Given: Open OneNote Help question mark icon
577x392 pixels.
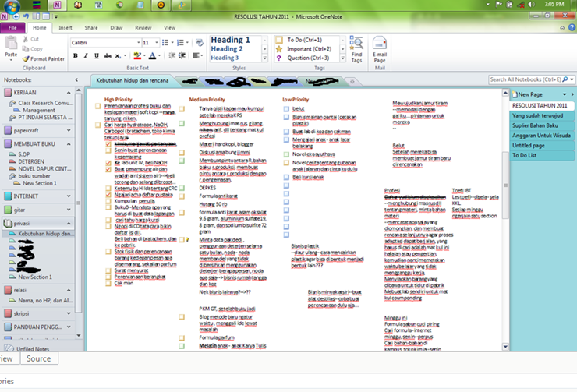Looking at the screenshot, I should pyautogui.click(x=572, y=27).
